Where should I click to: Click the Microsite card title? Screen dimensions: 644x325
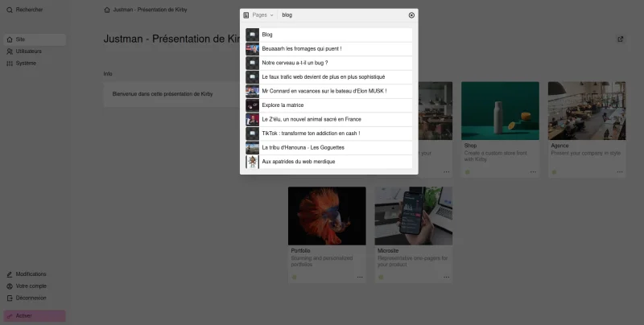tap(388, 251)
